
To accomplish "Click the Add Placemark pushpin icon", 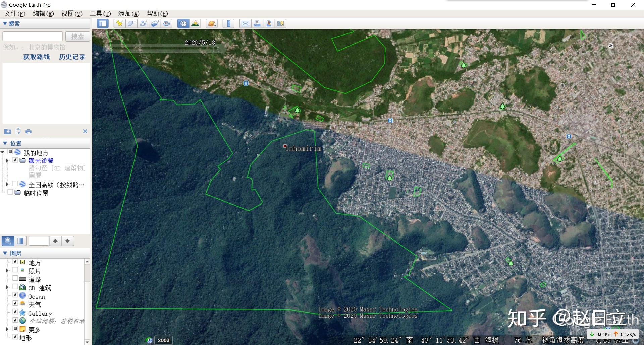I will (x=119, y=23).
